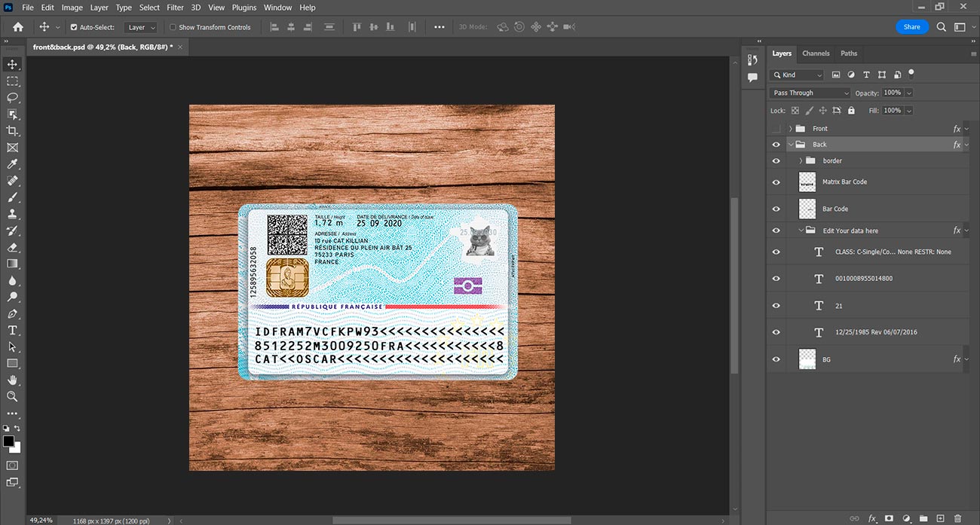Screen dimensions: 980x525
Task: Open the Filter menu
Action: pyautogui.click(x=175, y=8)
